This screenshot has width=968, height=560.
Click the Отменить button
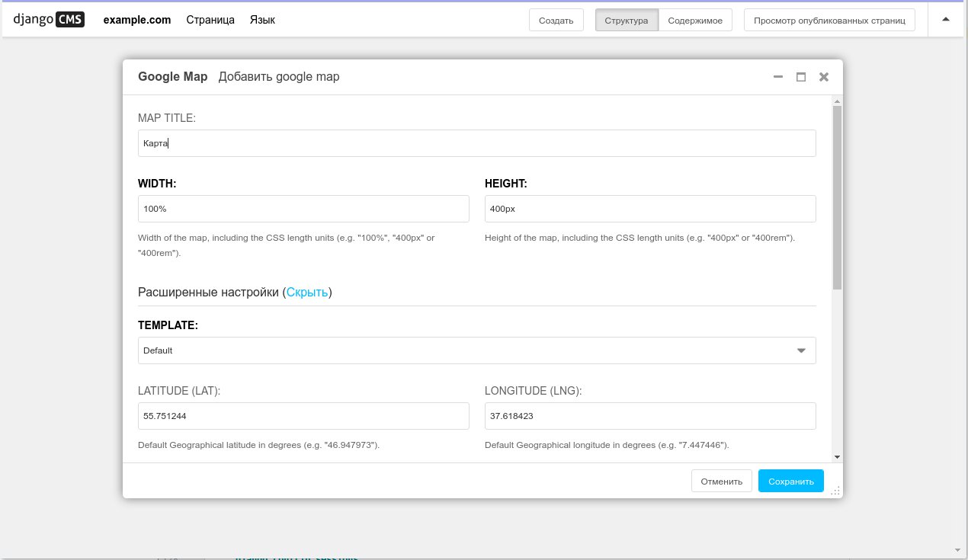coord(721,481)
